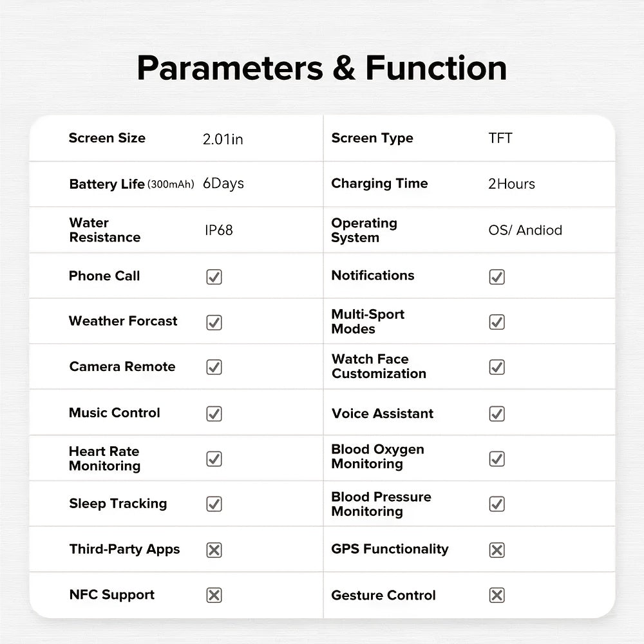Click the Sleep Tracking checkbox
This screenshot has width=644, height=644.
point(214,504)
